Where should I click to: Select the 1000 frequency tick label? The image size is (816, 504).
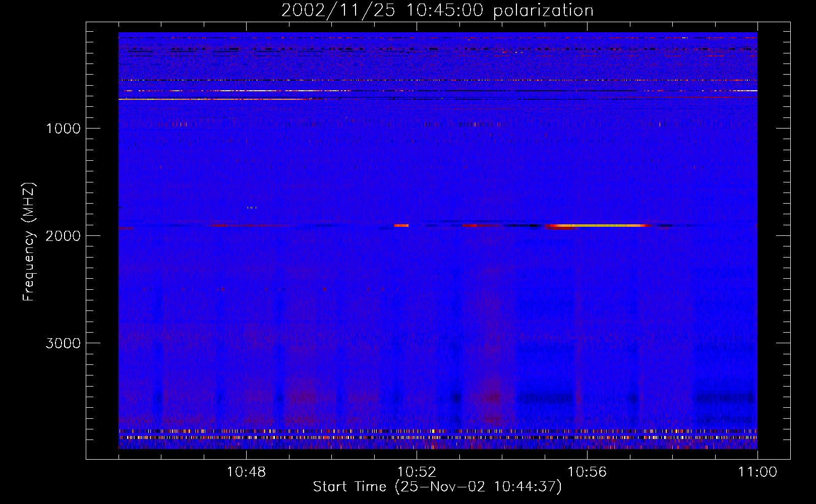coord(63,129)
